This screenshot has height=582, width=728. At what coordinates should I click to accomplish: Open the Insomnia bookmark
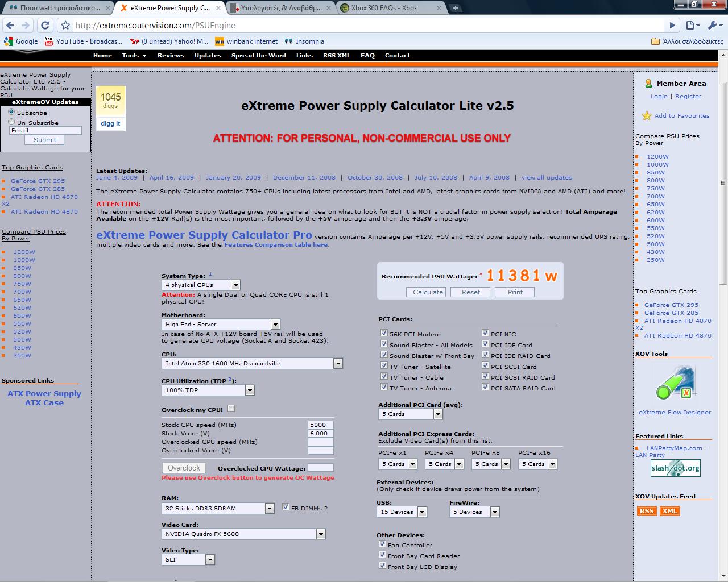pos(304,41)
